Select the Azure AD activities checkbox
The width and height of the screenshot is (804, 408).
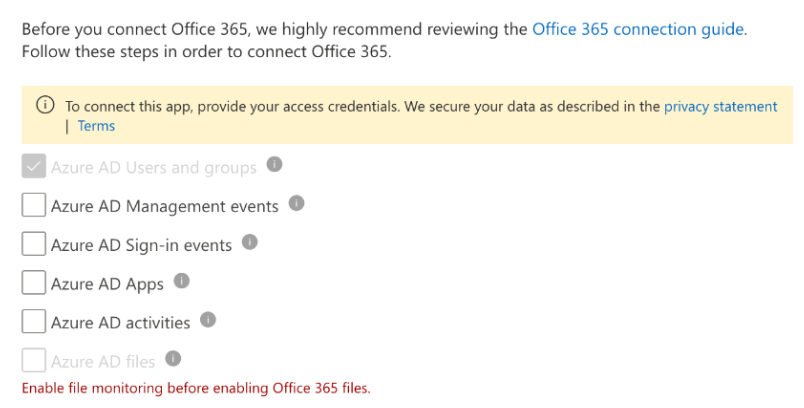click(34, 321)
